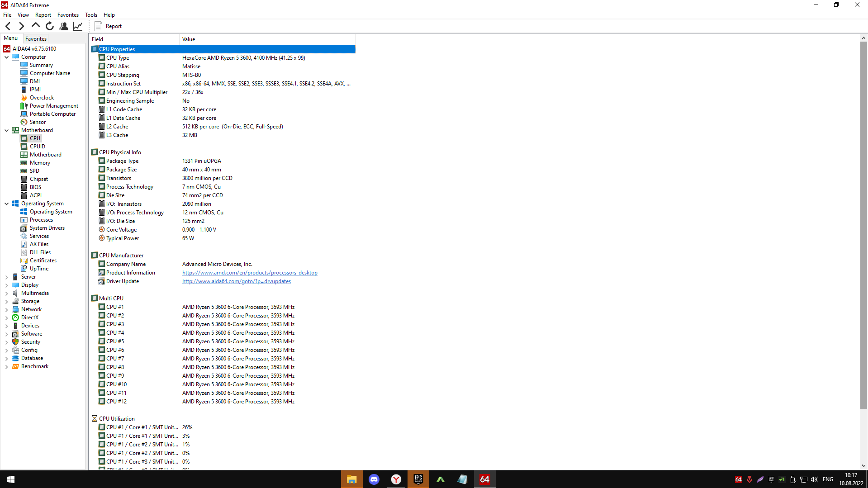Viewport: 868px width, 488px height.
Task: Click the Field column header
Action: click(x=134, y=39)
